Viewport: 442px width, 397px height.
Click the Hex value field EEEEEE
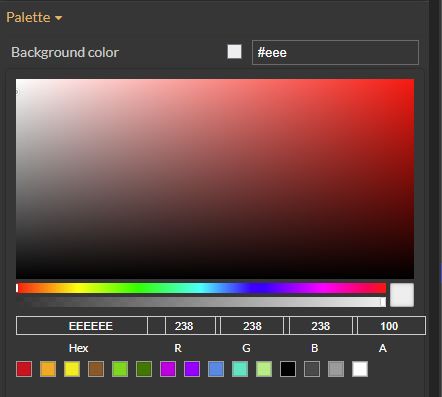pos(82,326)
